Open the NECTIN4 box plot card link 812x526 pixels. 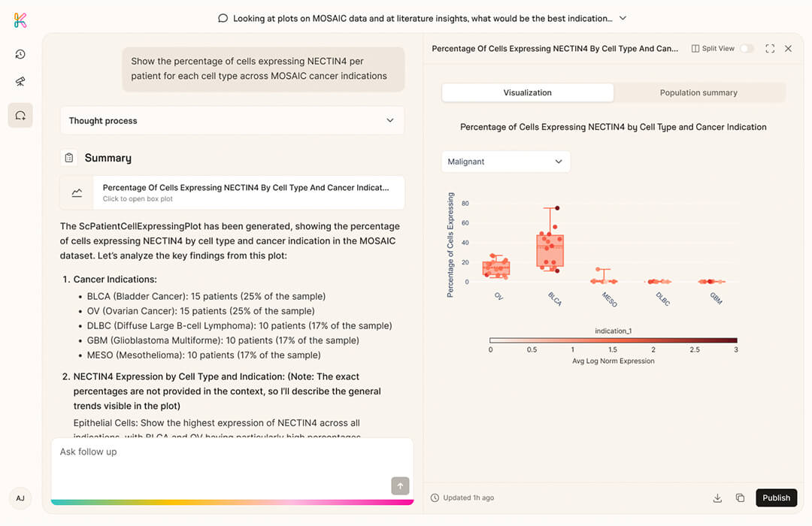pos(247,192)
